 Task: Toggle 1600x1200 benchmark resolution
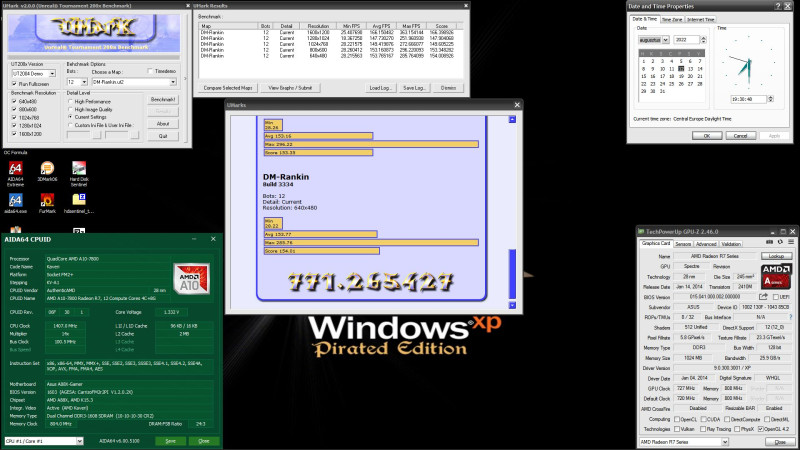click(x=14, y=134)
